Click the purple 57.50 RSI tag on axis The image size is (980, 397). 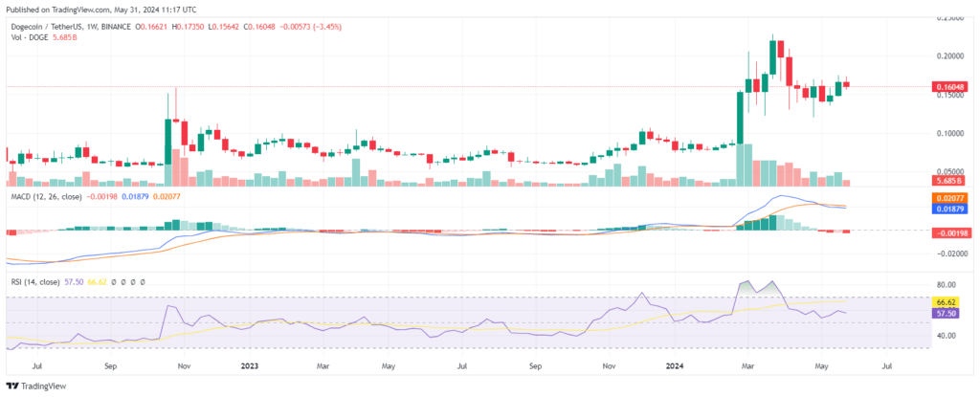coord(945,313)
